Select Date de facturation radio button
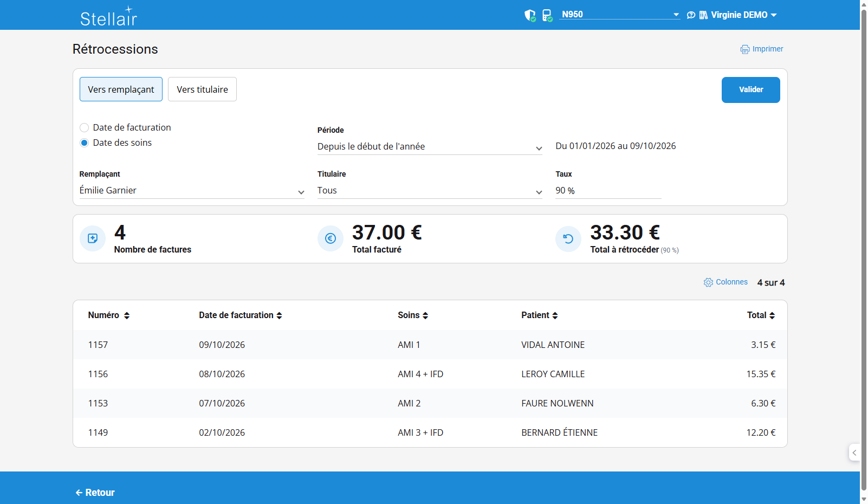 click(x=84, y=128)
